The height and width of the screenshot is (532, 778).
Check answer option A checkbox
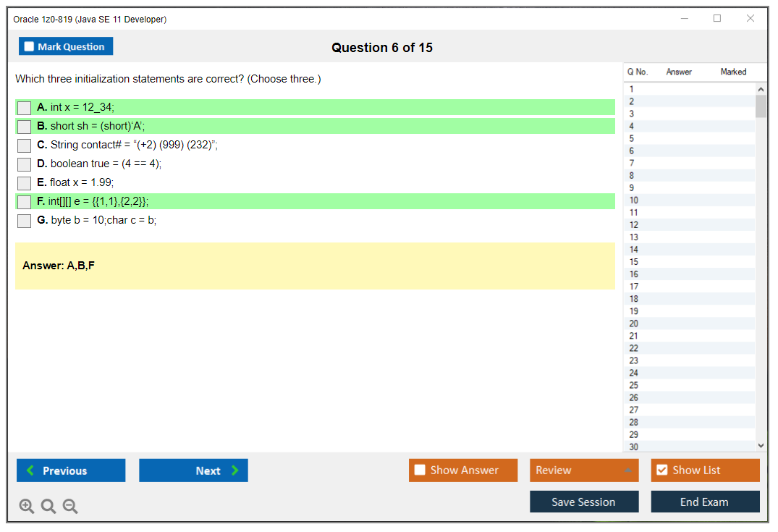coord(25,108)
